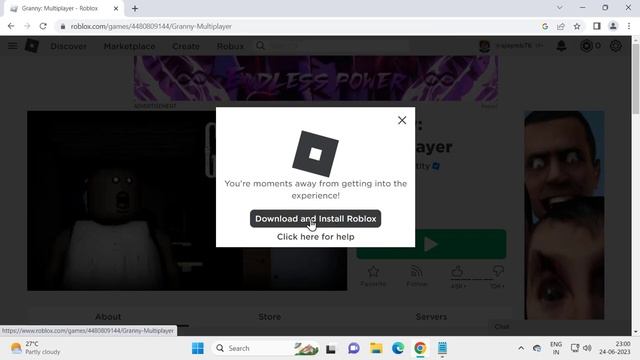Toggle the browser side panel
This screenshot has height=360, width=640.
[597, 26]
